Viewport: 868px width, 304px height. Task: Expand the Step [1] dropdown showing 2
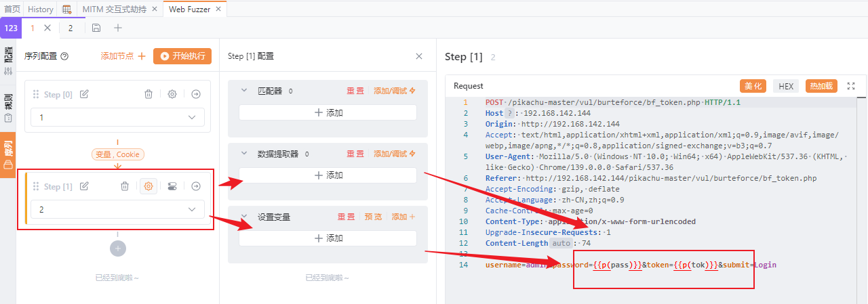(117, 209)
